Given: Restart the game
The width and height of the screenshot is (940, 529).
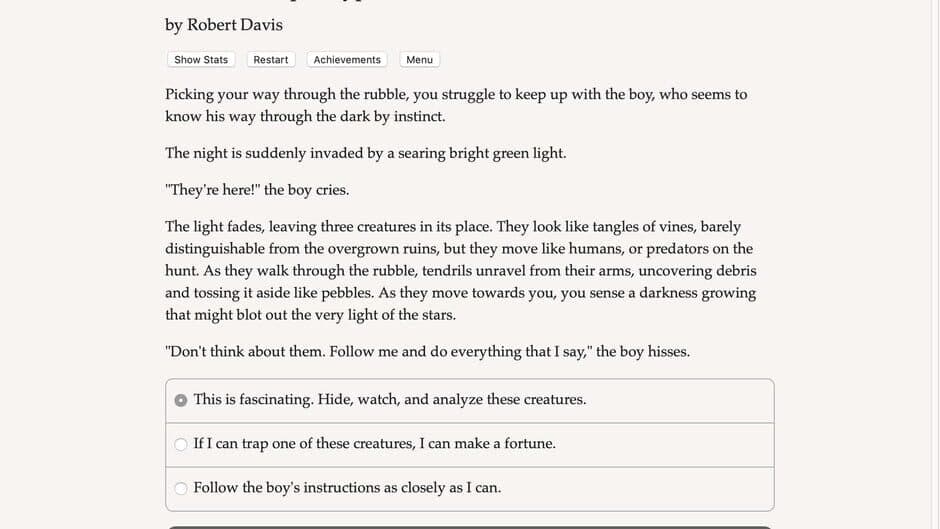Looking at the screenshot, I should [270, 60].
